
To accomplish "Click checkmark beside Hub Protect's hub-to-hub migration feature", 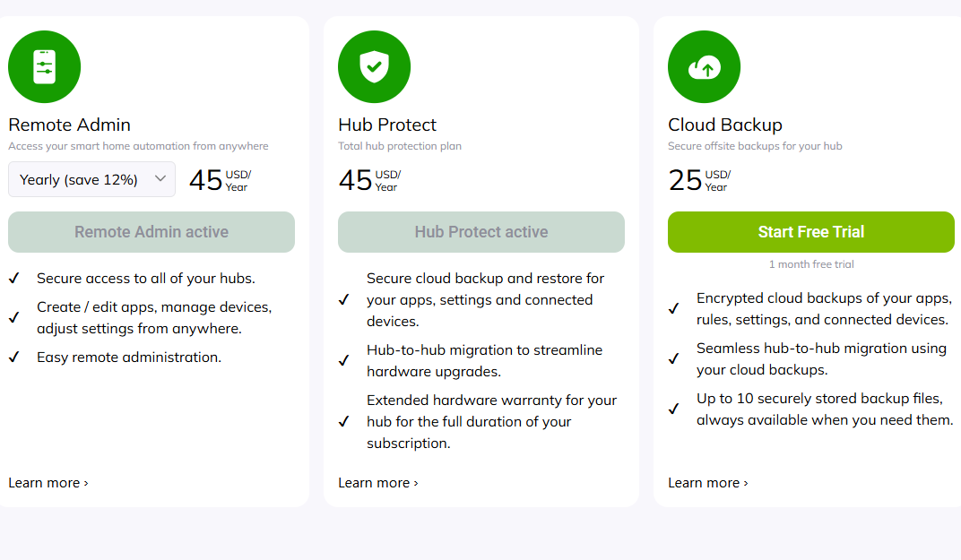I will (x=344, y=361).
